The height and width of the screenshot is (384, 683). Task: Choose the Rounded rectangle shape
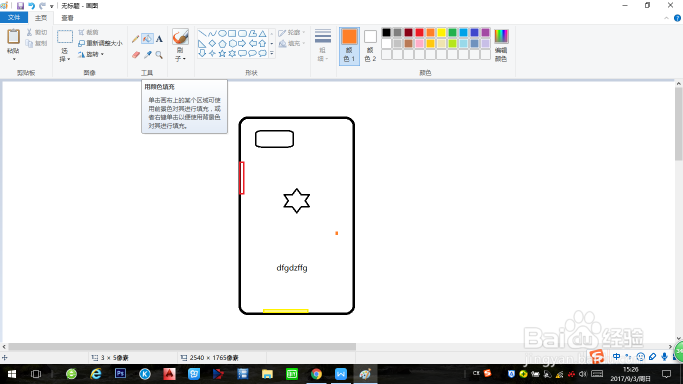[x=242, y=33]
